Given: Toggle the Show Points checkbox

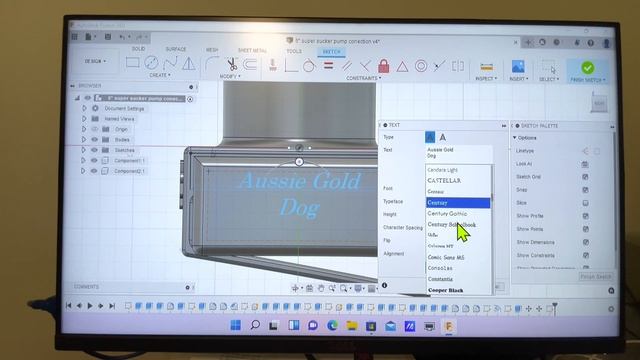Looking at the screenshot, I should coord(586,229).
